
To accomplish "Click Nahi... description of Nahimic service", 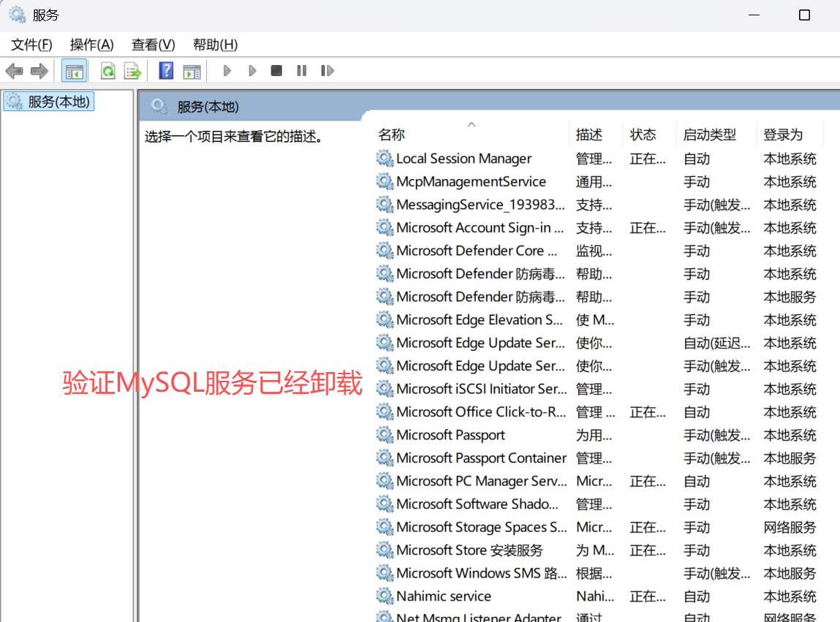I will click(x=595, y=596).
